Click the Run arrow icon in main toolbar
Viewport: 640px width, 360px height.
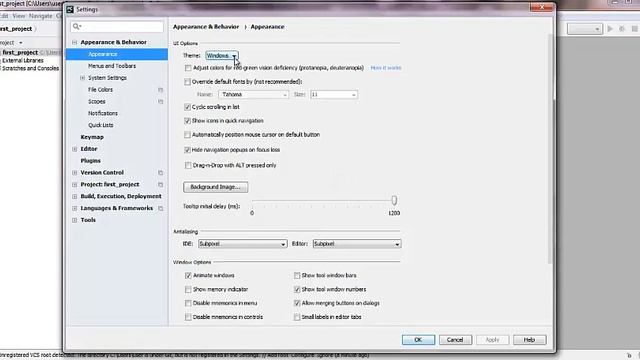[610, 29]
